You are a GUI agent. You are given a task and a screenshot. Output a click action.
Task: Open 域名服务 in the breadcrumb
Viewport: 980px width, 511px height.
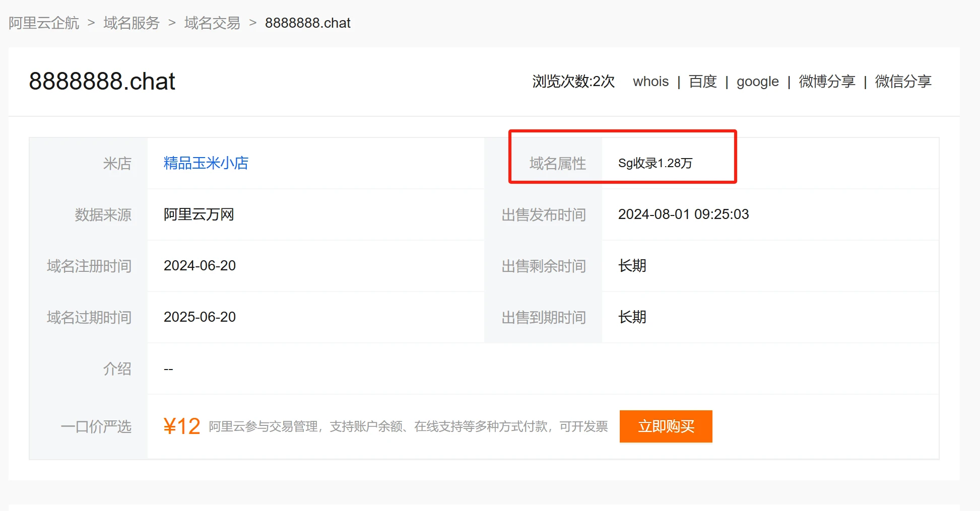132,23
